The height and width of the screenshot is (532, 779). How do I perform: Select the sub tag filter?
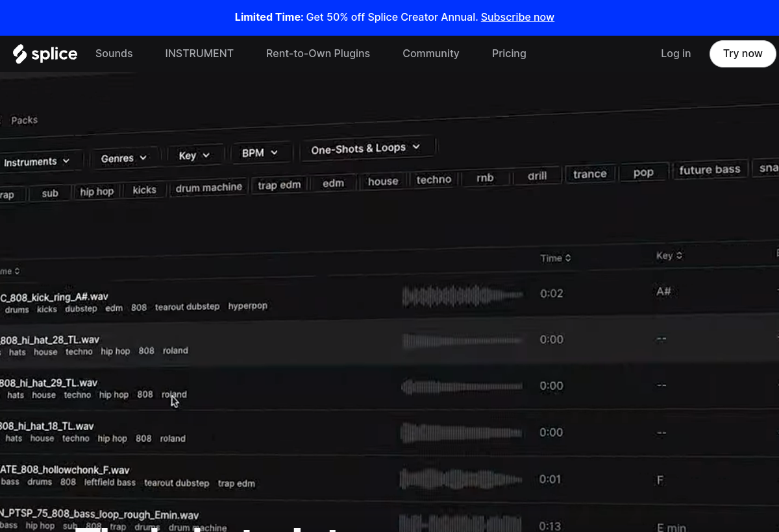(50, 193)
